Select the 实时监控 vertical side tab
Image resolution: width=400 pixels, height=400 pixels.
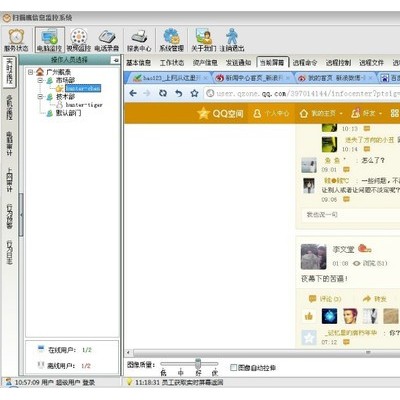pyautogui.click(x=9, y=71)
